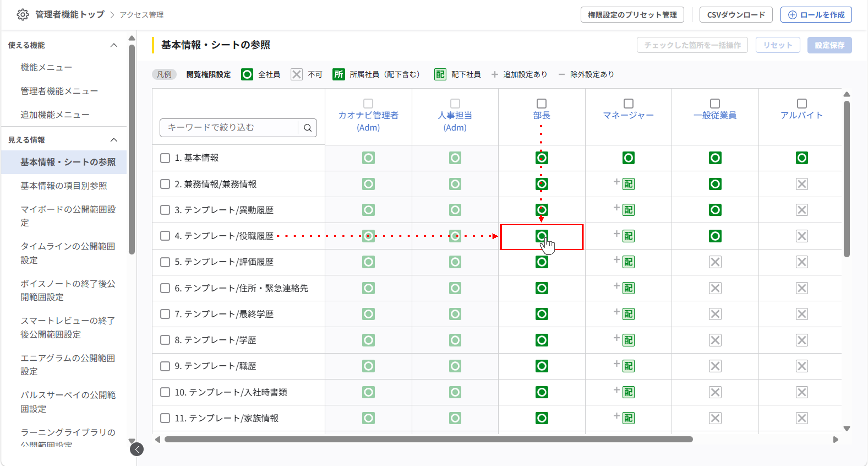868x466 pixels.
Task: Click the table horizontal scroll-right arrow
Action: 836,439
